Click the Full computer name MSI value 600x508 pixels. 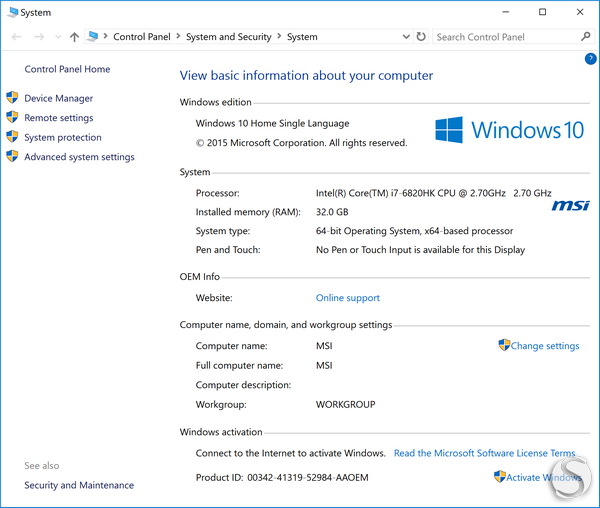tap(324, 366)
